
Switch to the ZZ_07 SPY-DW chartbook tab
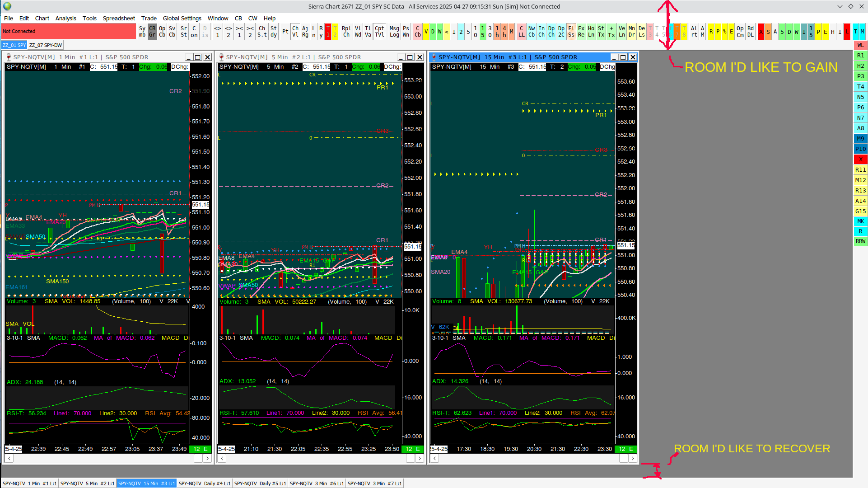coord(46,45)
